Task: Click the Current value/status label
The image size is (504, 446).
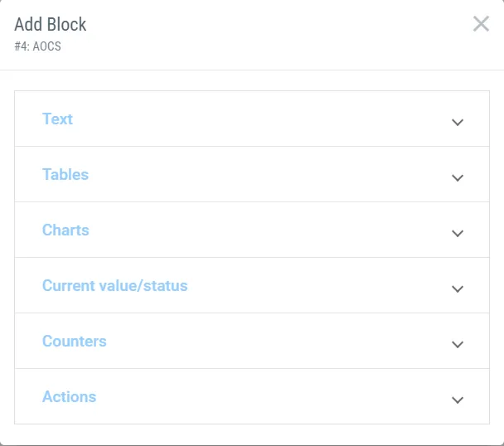Action: pos(115,285)
